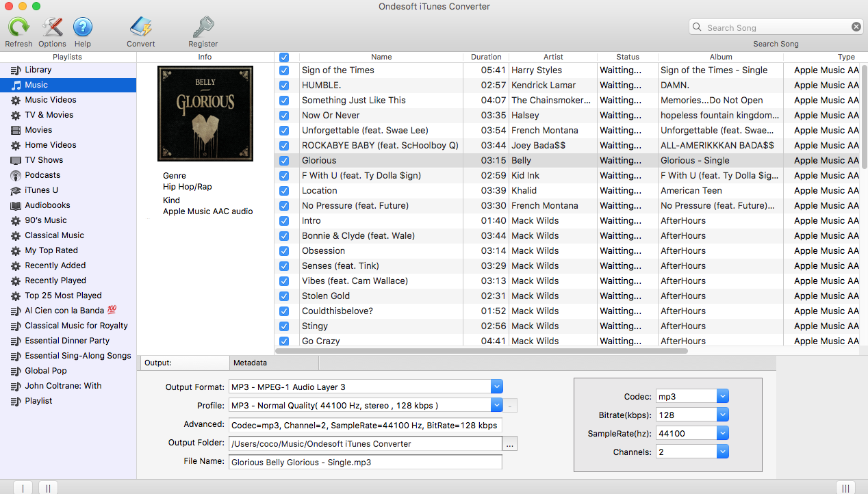Screen dimensions: 868x494
Task: Click the File Name text field
Action: click(x=366, y=463)
